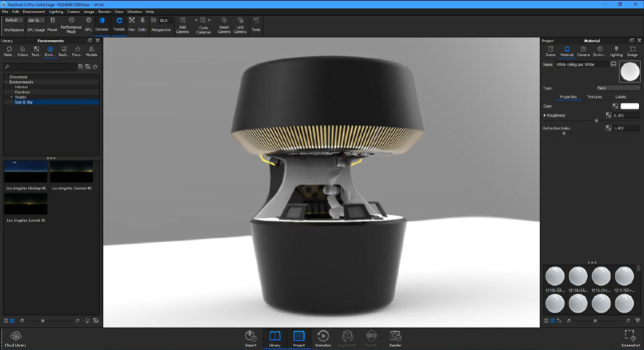Viewport: 644px width, 350px height.
Task: Open the Lighting menu
Action: [x=56, y=12]
